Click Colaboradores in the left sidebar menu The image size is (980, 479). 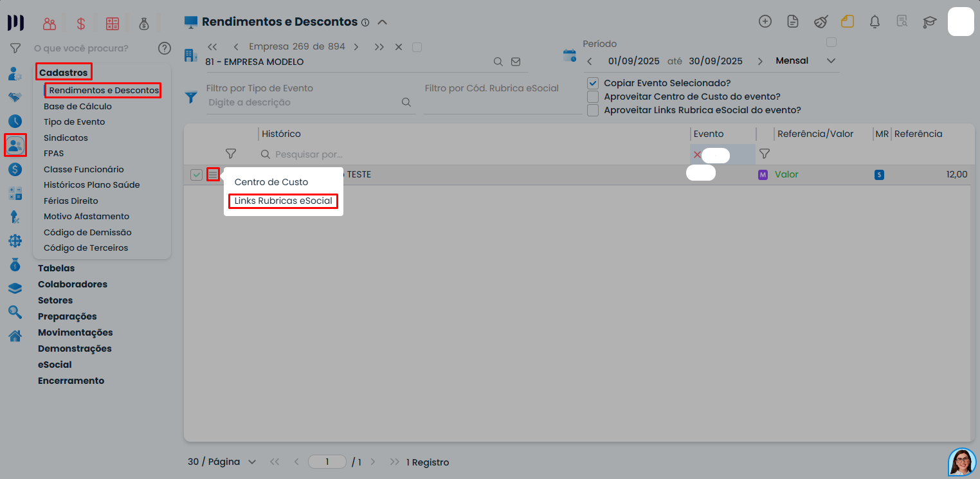72,284
